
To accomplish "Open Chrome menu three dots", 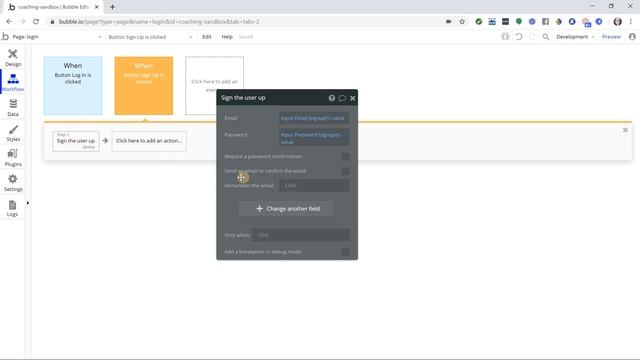I will click(x=631, y=22).
